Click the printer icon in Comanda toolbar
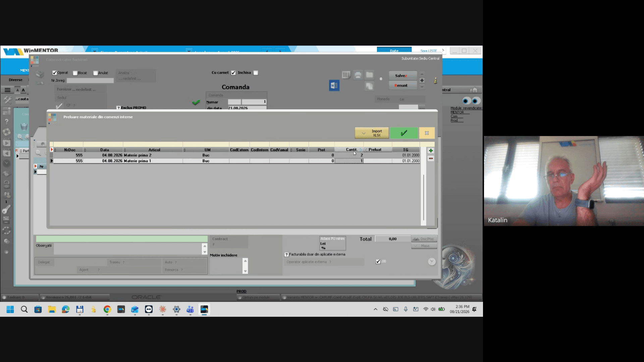644x362 pixels. coord(358,75)
